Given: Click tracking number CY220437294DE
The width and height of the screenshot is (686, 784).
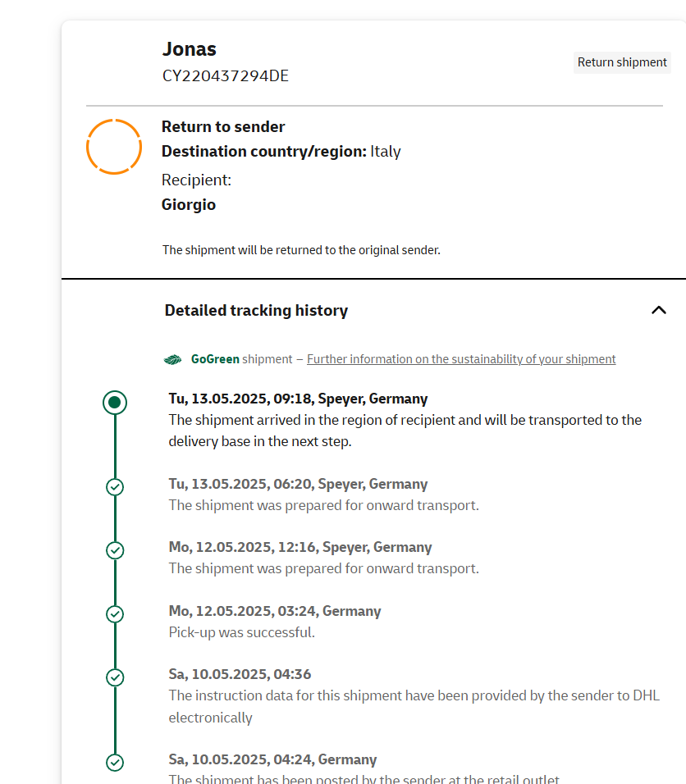Looking at the screenshot, I should tap(226, 76).
